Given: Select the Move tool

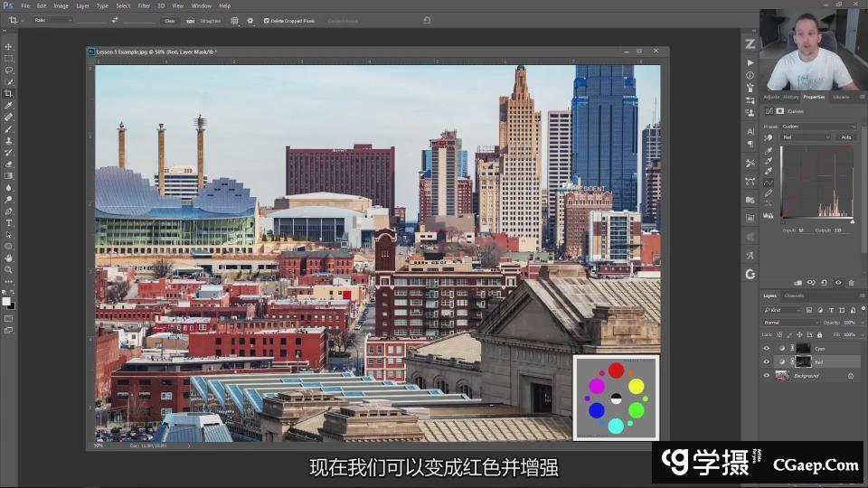Looking at the screenshot, I should 9,47.
